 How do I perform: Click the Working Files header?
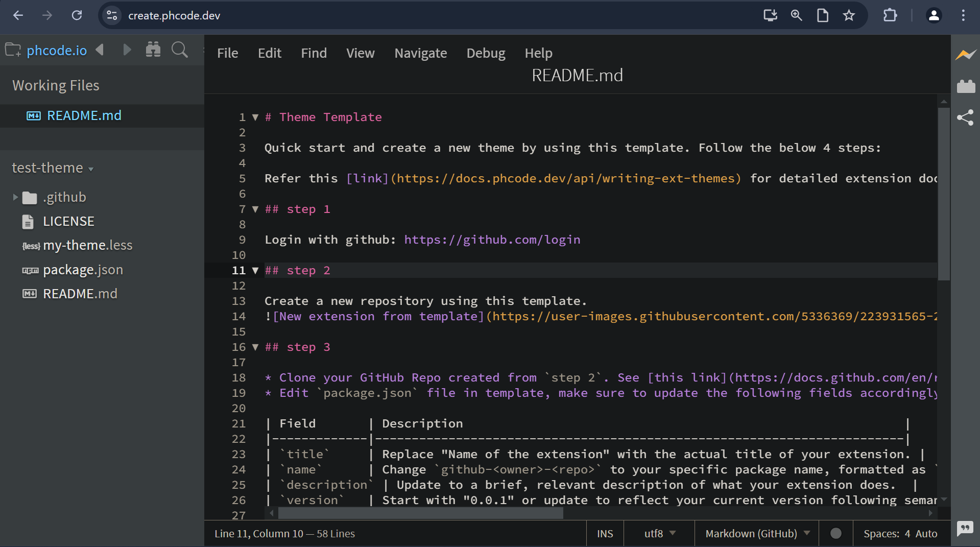coord(56,85)
